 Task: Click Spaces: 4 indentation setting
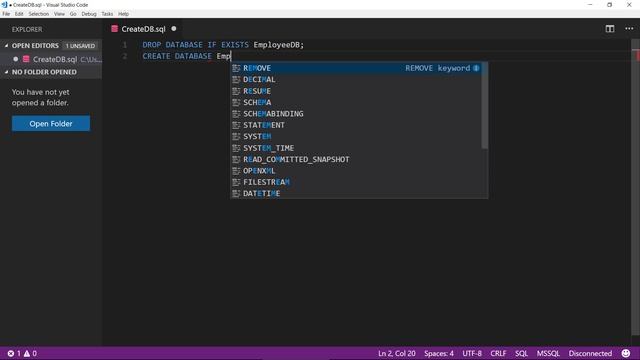pyautogui.click(x=439, y=353)
